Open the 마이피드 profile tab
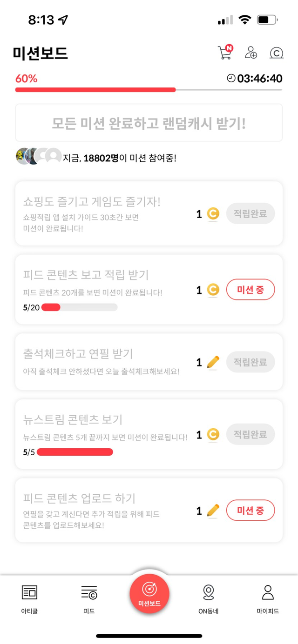This screenshot has width=298, height=644. pyautogui.click(x=268, y=599)
